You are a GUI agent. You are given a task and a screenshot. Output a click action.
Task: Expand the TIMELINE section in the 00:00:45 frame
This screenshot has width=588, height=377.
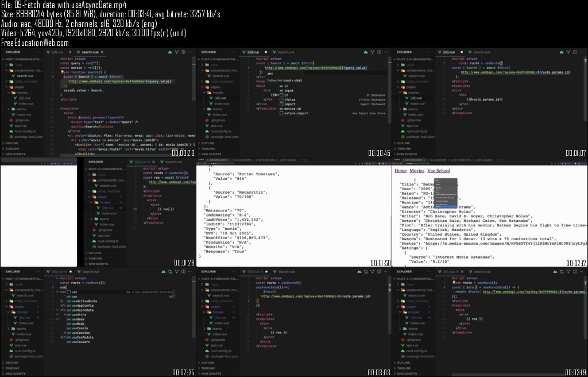click(x=207, y=149)
